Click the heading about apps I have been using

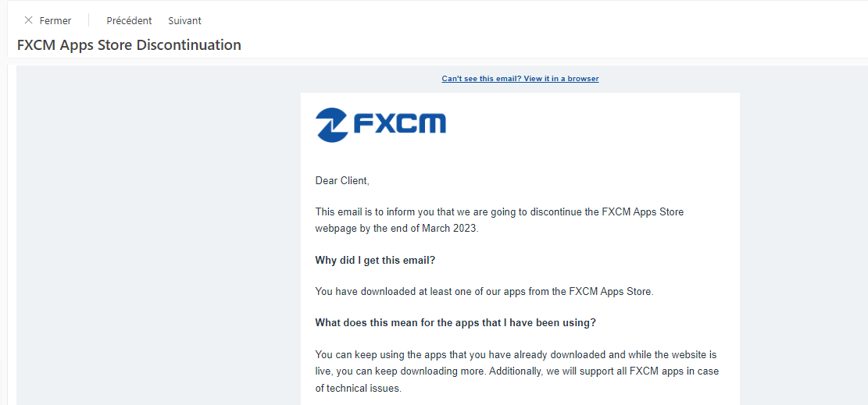click(x=455, y=322)
